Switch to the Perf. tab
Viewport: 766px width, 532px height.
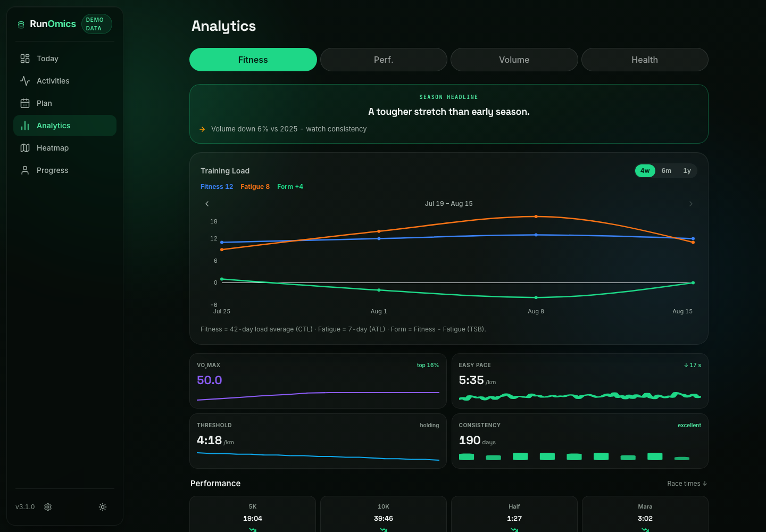point(384,60)
